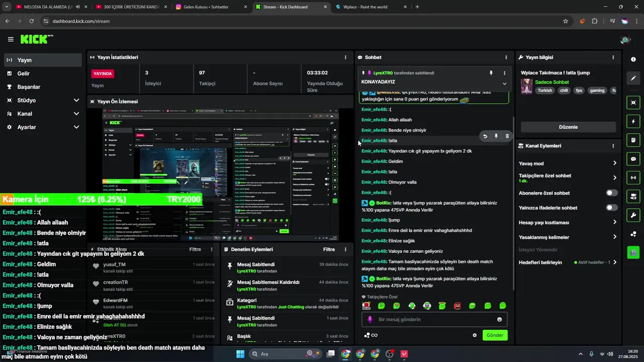Collapse the pinned message chevron

click(x=504, y=83)
